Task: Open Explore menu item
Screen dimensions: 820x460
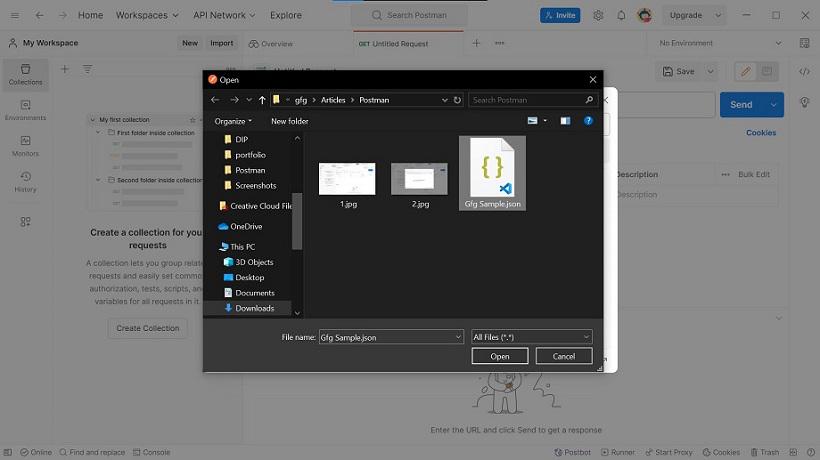Action: point(286,16)
